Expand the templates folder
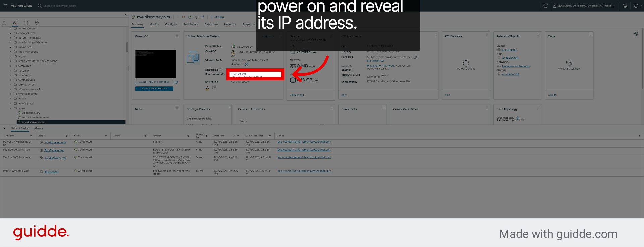The width and height of the screenshot is (644, 247). tap(11, 66)
